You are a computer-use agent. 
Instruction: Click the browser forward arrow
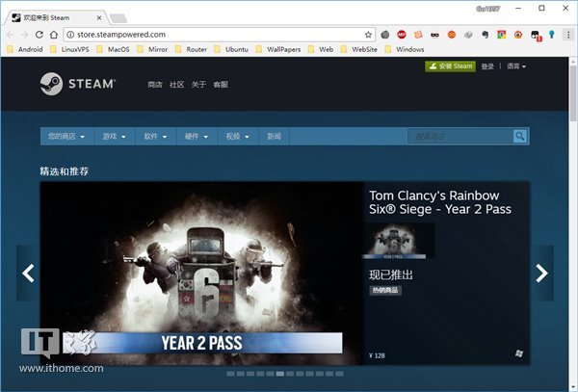[x=24, y=35]
